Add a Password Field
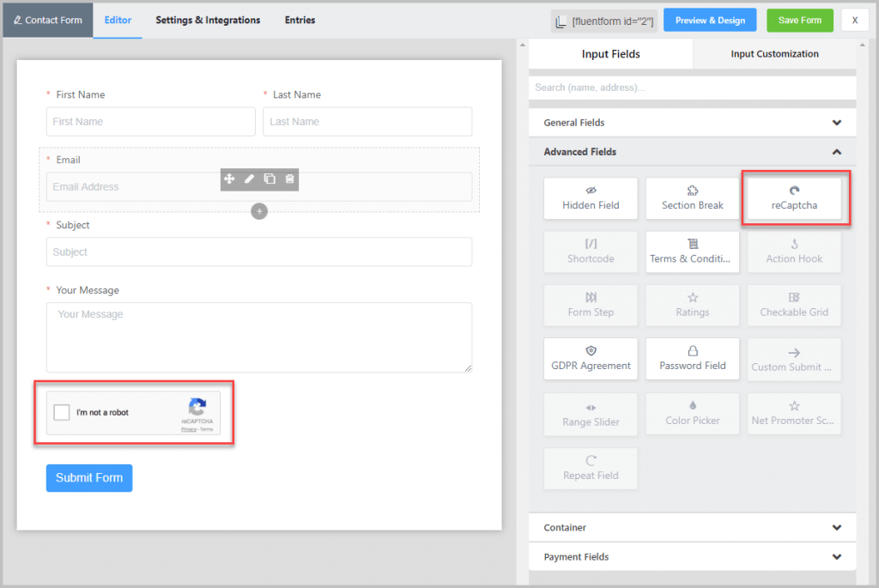 (x=693, y=359)
